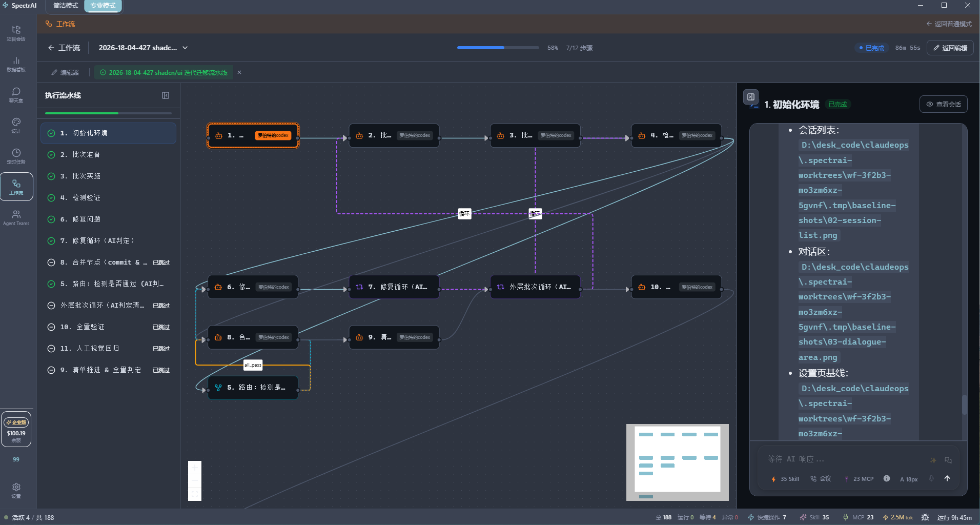
Task: Open the 数据看板 dashboard icon
Action: [16, 64]
